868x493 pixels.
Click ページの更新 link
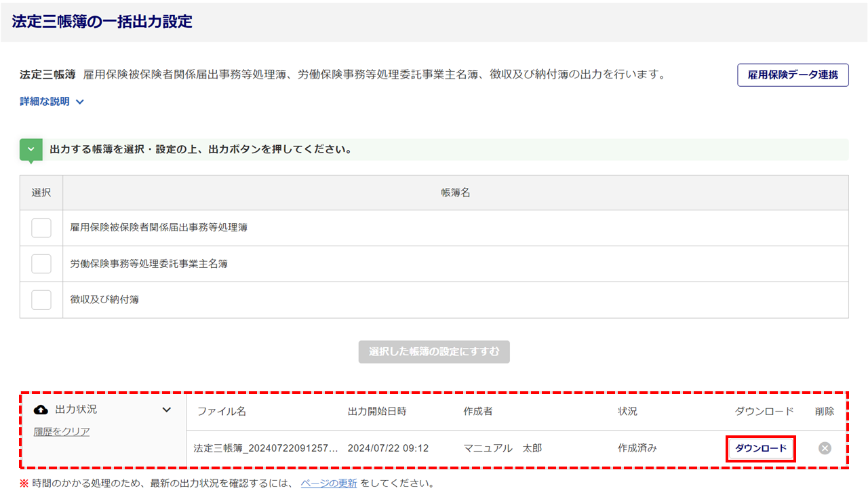(329, 484)
